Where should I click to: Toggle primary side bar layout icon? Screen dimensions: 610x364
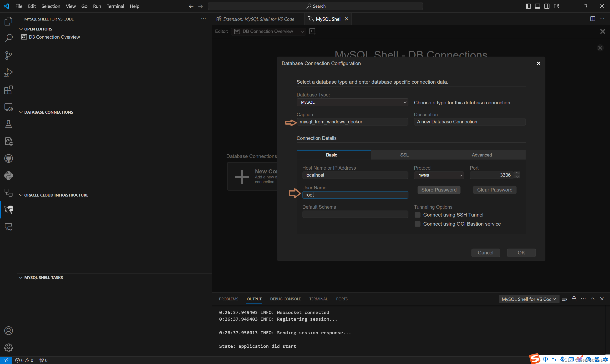coord(528,6)
